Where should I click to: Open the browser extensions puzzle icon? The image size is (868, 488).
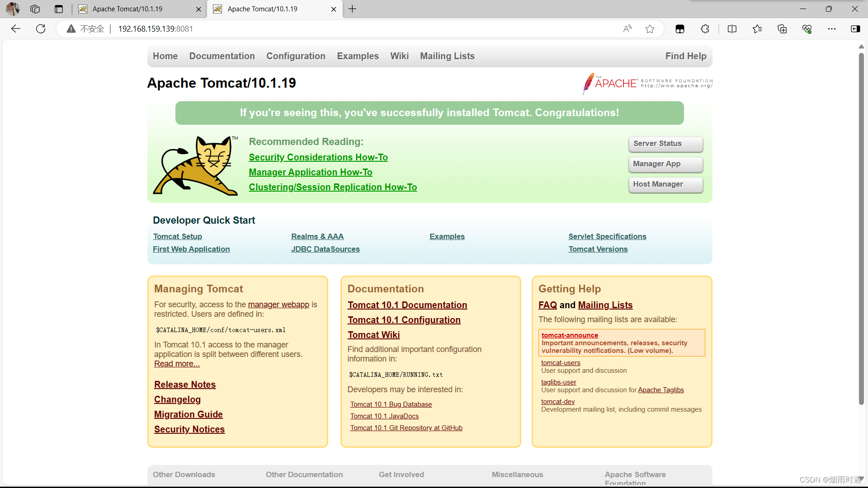click(705, 29)
